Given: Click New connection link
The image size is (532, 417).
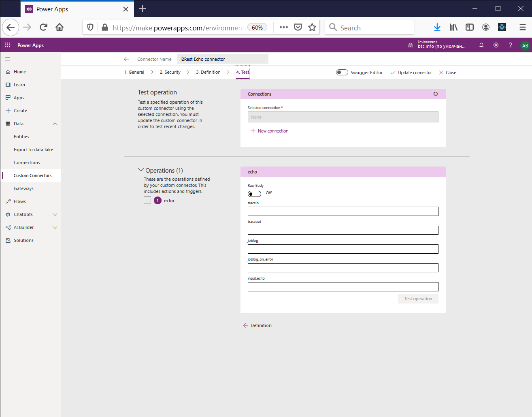Looking at the screenshot, I should pyautogui.click(x=270, y=131).
